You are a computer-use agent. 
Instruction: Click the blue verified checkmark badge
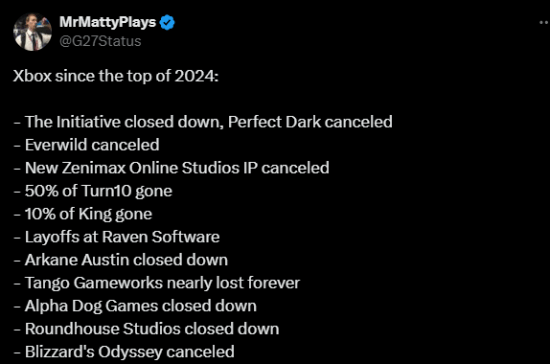coord(167,23)
